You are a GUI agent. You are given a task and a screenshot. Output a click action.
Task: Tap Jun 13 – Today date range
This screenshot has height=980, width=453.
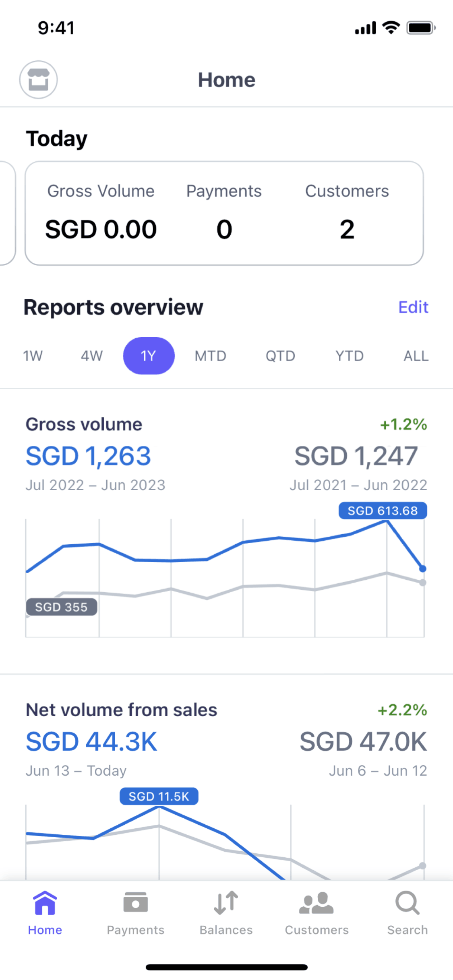pos(76,771)
